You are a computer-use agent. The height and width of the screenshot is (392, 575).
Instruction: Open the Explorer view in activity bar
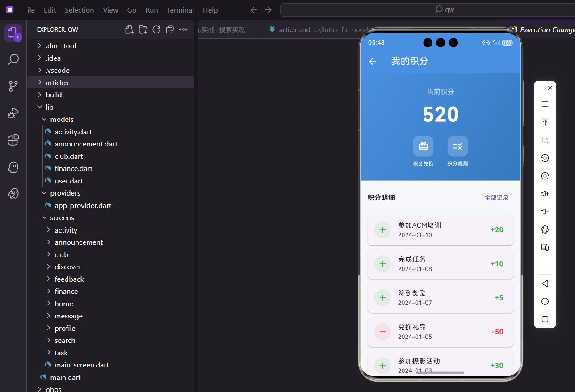[13, 33]
